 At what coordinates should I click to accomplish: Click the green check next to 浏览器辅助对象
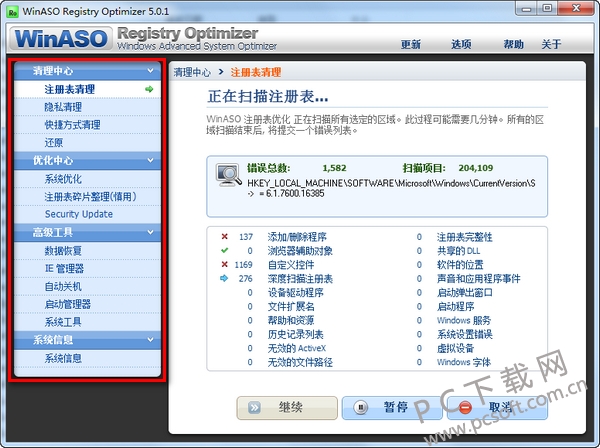[225, 251]
